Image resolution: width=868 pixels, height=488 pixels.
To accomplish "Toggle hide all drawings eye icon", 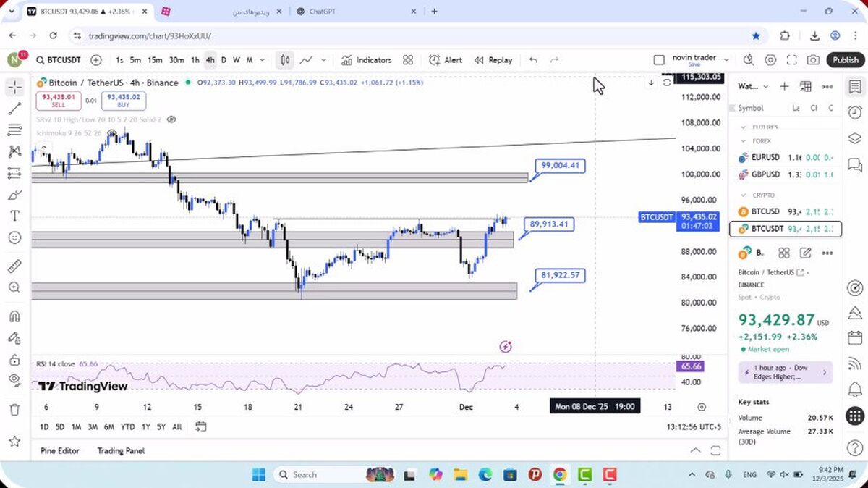I will click(x=14, y=380).
